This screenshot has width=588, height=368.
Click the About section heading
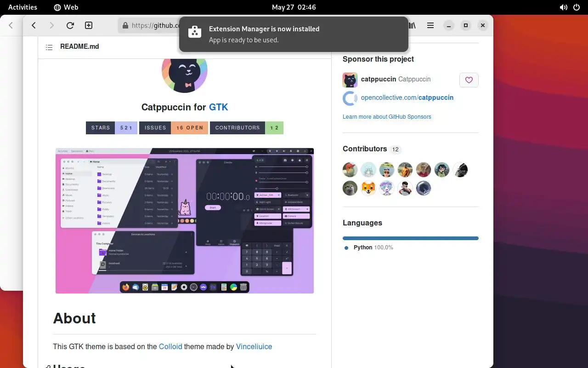[x=74, y=318]
